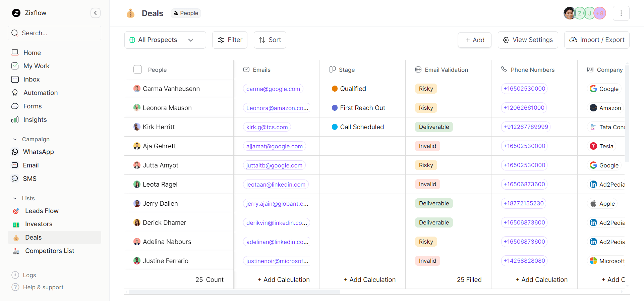Open the three-dot more options menu
Image resolution: width=644 pixels, height=301 pixels.
tap(621, 13)
